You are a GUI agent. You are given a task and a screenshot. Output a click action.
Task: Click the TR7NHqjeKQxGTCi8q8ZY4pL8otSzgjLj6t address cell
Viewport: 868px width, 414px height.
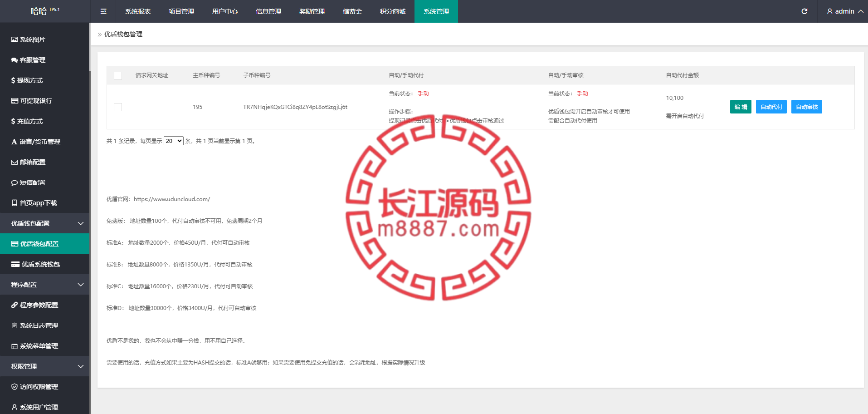295,107
